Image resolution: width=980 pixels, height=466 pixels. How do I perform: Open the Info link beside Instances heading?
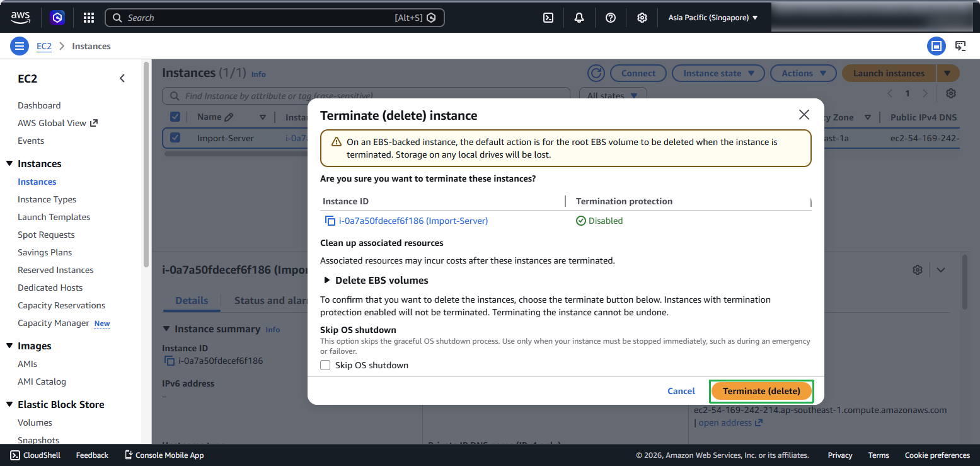pos(258,74)
